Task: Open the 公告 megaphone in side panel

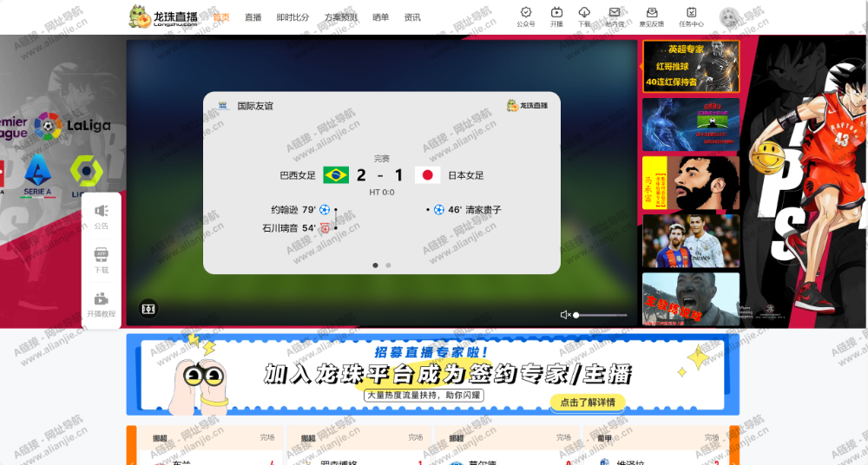Action: click(102, 210)
